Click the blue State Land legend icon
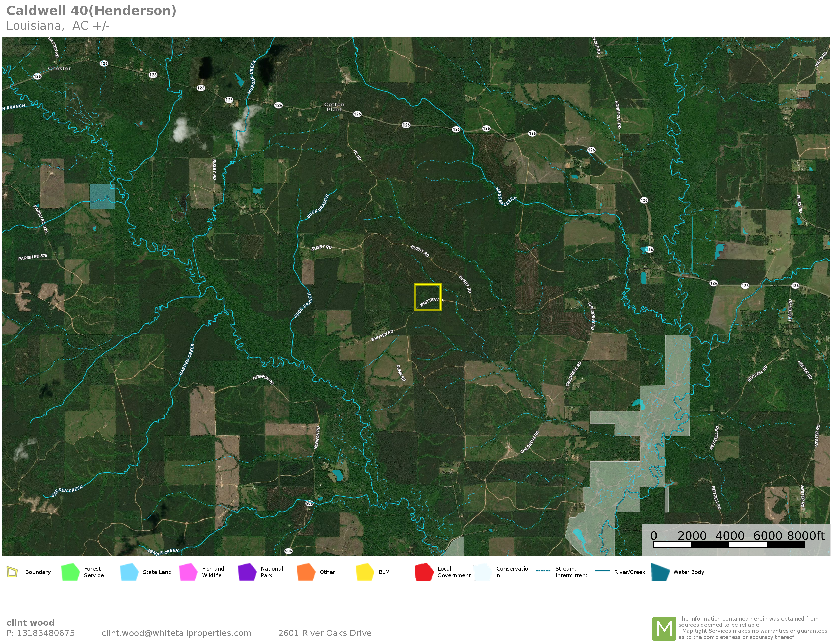 pos(129,572)
